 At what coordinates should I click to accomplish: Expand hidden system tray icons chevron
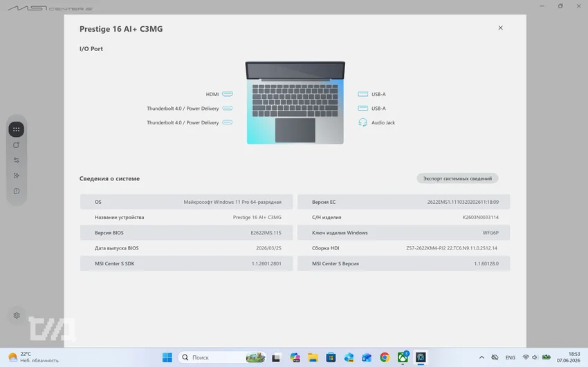(x=481, y=357)
